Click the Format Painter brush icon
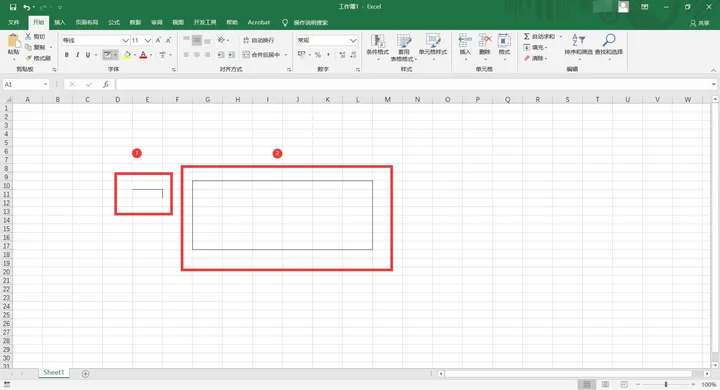Viewport: 720px width, 390px height. point(28,58)
